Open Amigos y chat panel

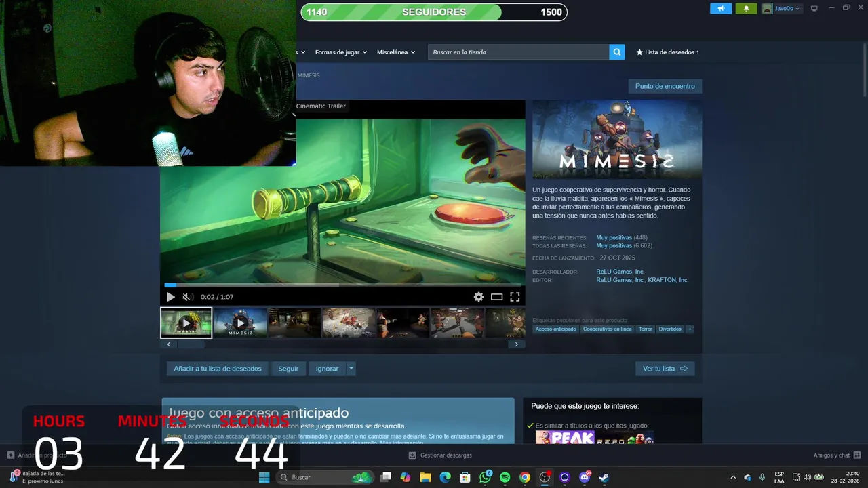[x=837, y=455]
